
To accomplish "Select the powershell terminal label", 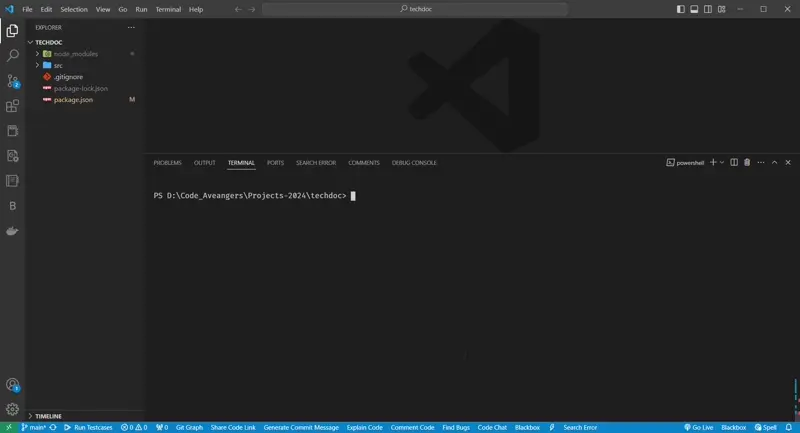I will click(x=685, y=163).
